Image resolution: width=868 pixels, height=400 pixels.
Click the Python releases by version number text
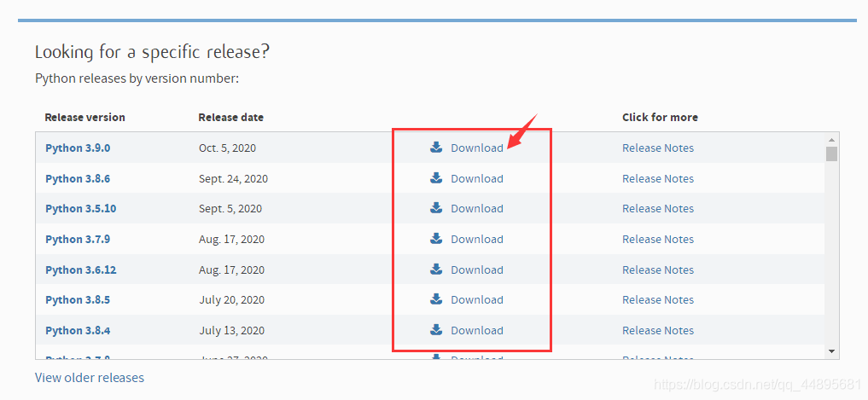[x=137, y=78]
